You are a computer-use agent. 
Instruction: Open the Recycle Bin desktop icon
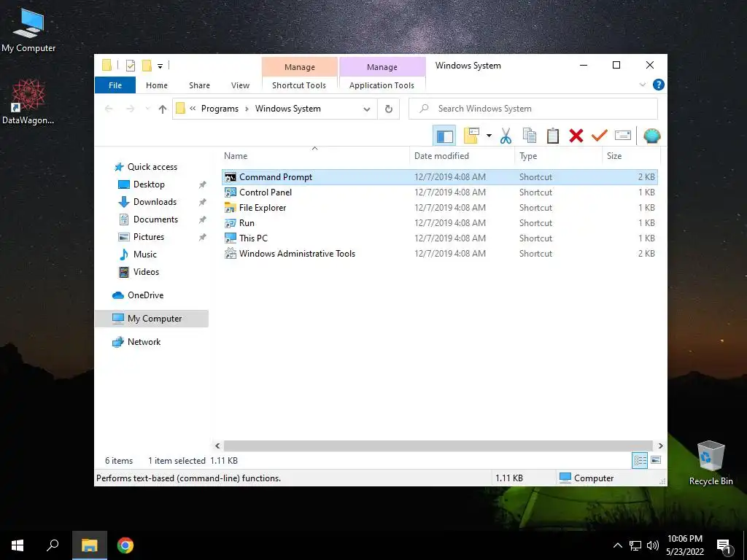coord(711,463)
